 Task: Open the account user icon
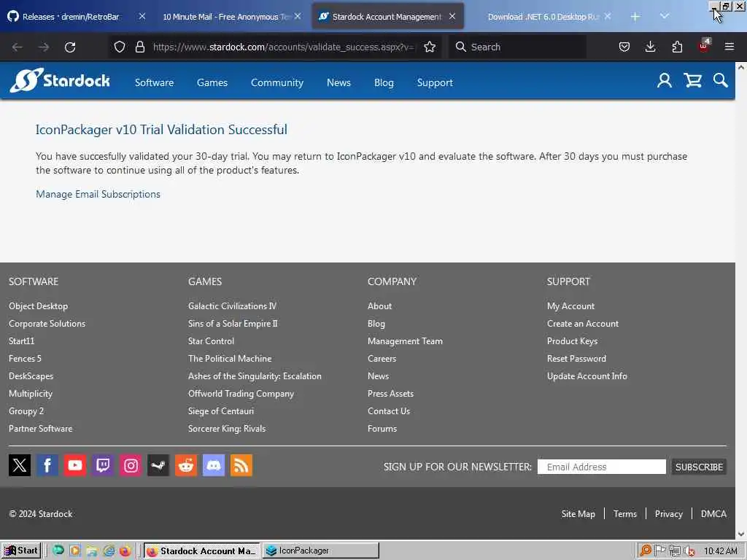(664, 80)
